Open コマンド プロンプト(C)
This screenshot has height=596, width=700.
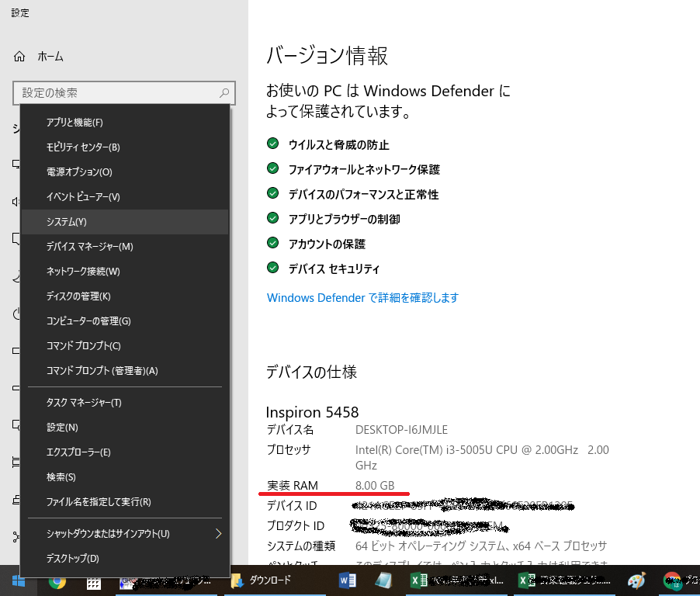coord(124,346)
